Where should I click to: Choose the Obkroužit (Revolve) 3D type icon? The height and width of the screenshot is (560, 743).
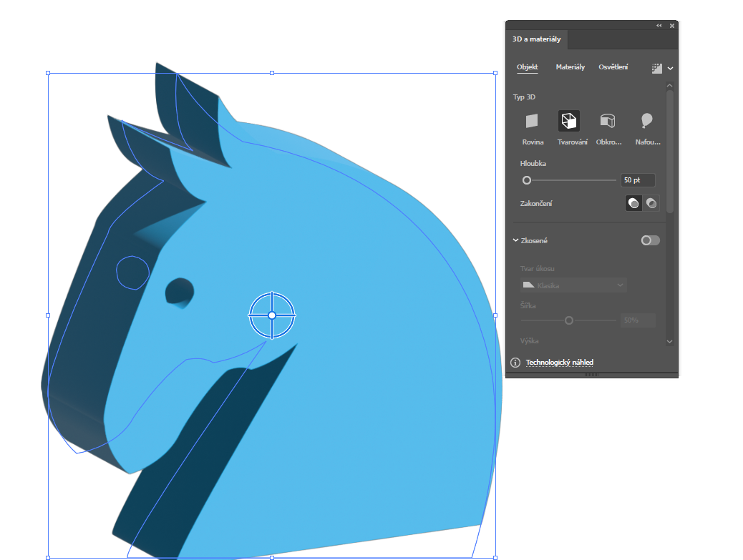point(608,121)
